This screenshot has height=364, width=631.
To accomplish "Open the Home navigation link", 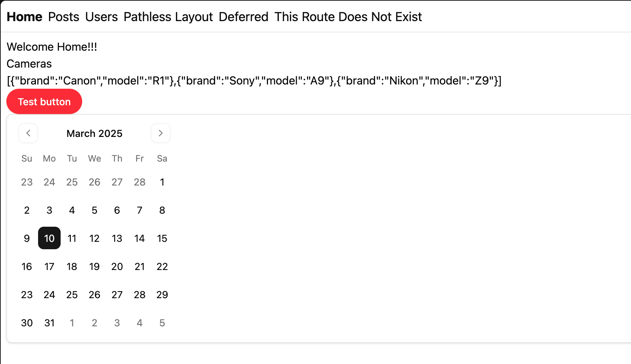I will pyautogui.click(x=24, y=17).
